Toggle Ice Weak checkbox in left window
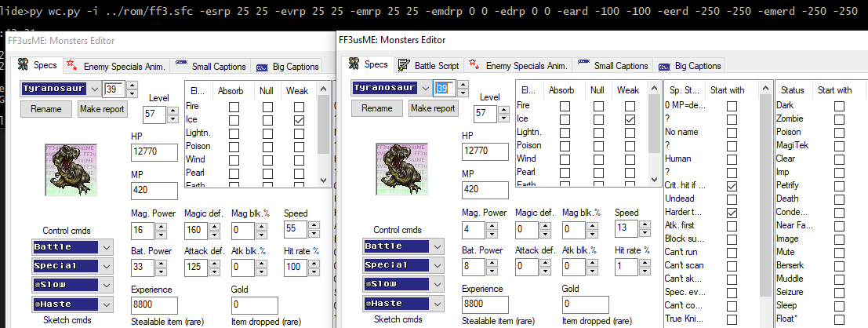 299,120
